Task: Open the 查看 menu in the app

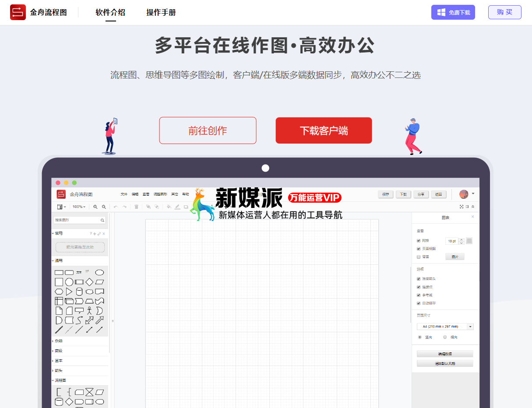Action: tap(146, 194)
